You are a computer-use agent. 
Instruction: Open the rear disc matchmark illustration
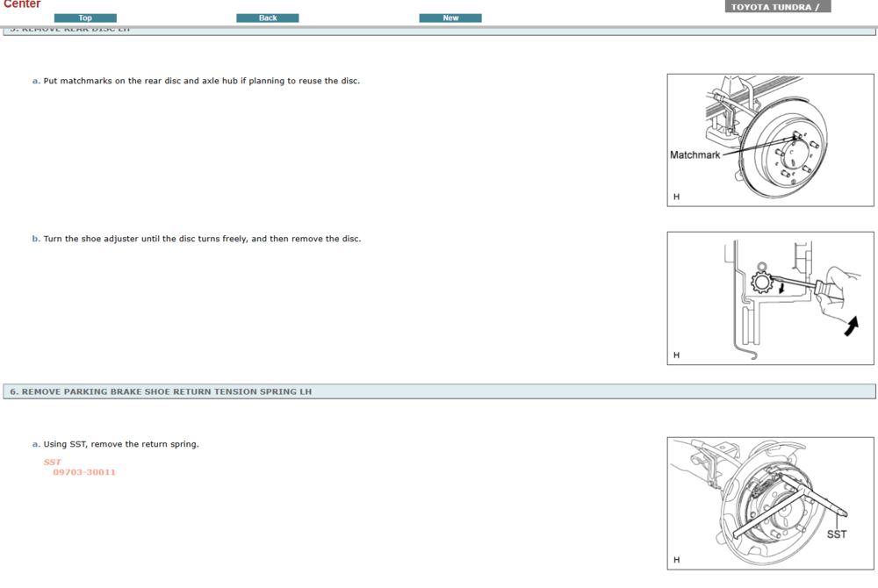click(770, 140)
